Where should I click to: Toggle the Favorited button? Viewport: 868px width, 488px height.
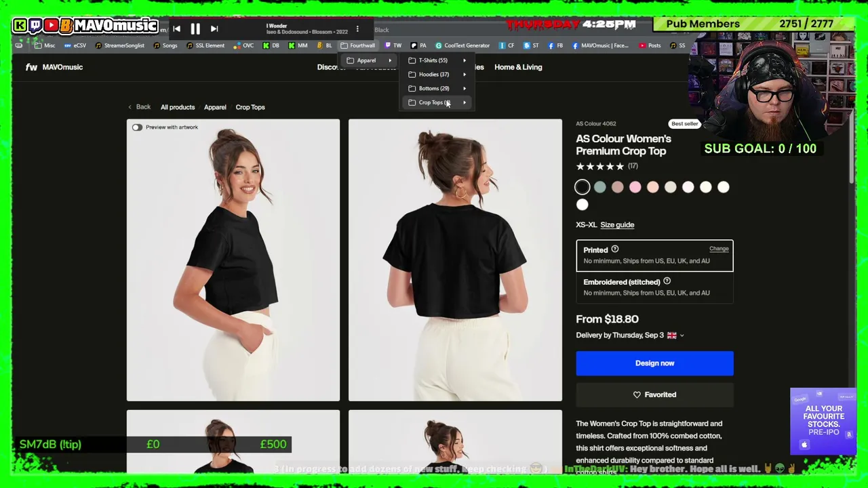[x=654, y=394]
